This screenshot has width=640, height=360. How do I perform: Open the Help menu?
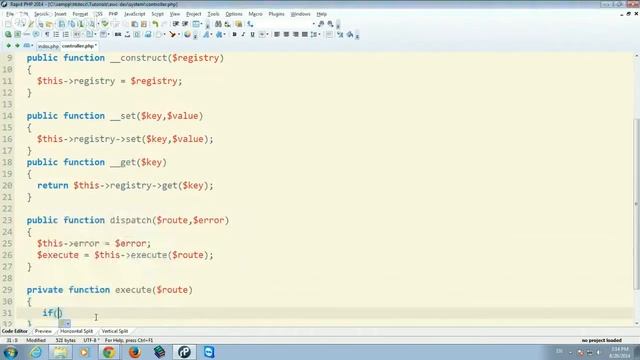coord(322,14)
